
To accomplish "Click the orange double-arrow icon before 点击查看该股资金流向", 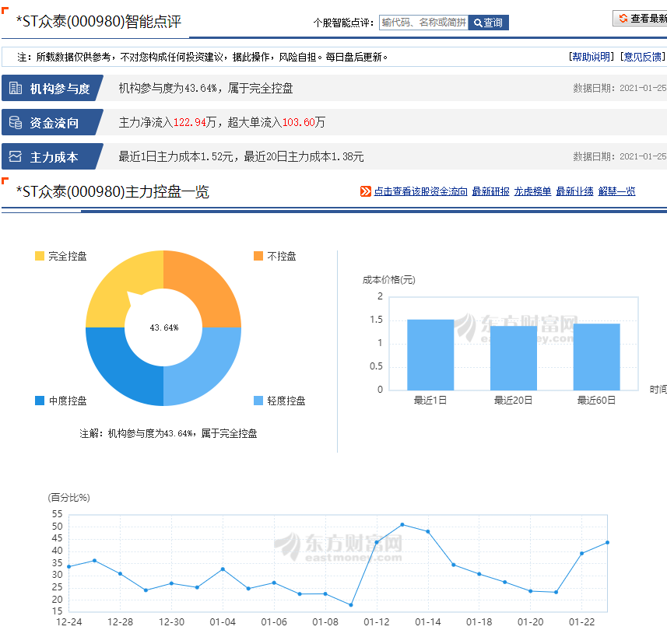I will point(366,191).
